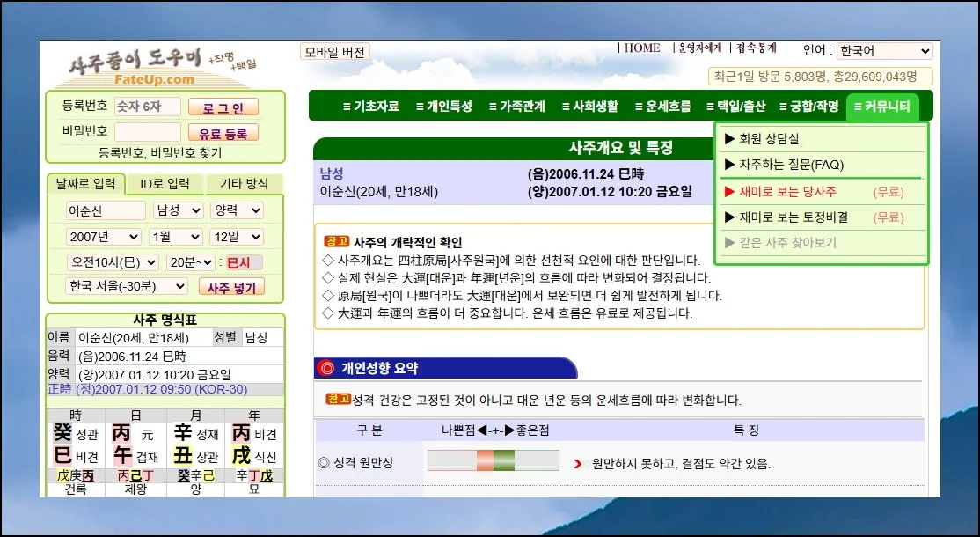Open the 언어 language dropdown
Image resolution: width=980 pixels, height=537 pixels.
[x=881, y=51]
